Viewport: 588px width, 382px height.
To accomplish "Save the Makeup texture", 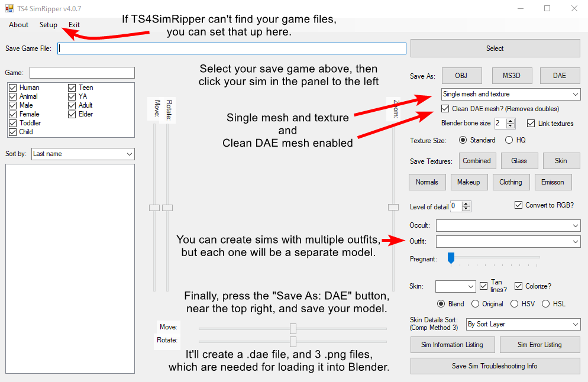I will click(x=469, y=182).
